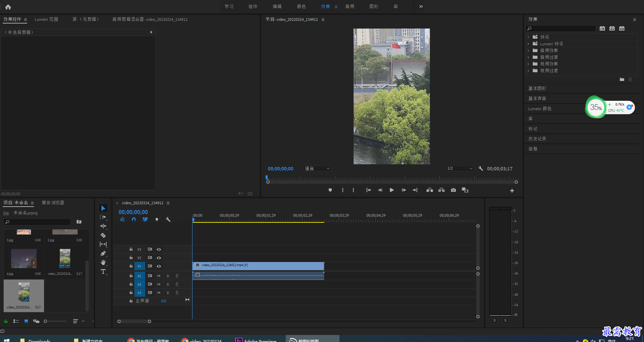Open the 基本图形 panel
The height and width of the screenshot is (342, 644).
tap(537, 88)
